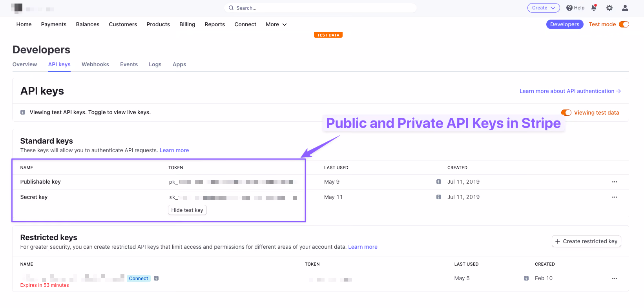Click the Stripe account logo

[17, 8]
